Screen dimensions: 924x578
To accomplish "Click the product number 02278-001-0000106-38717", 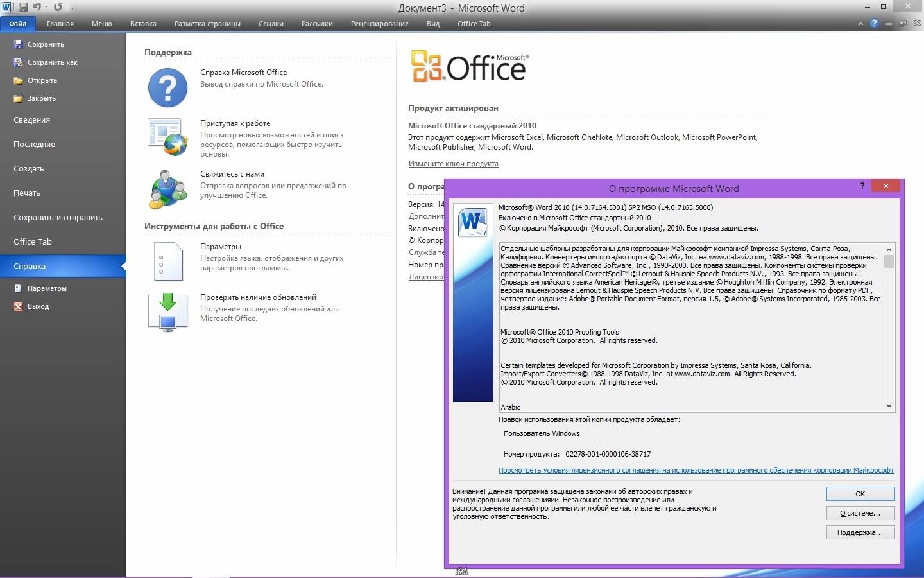I will point(608,454).
